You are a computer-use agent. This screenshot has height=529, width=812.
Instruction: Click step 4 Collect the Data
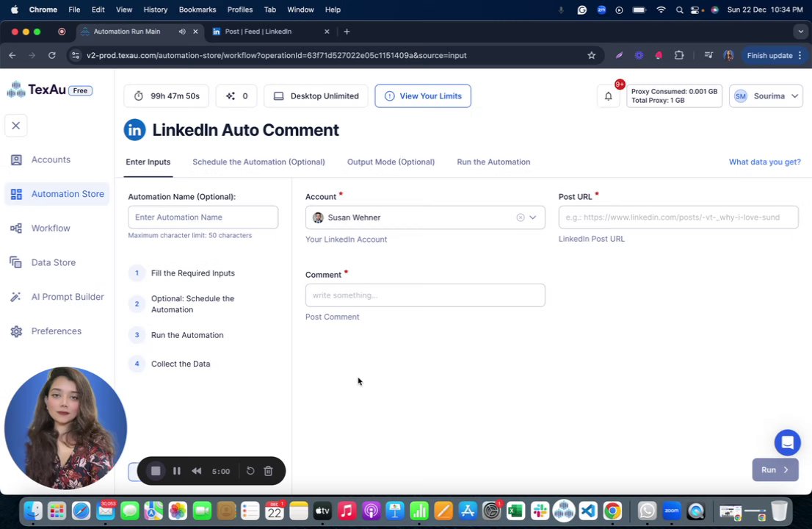(170, 364)
